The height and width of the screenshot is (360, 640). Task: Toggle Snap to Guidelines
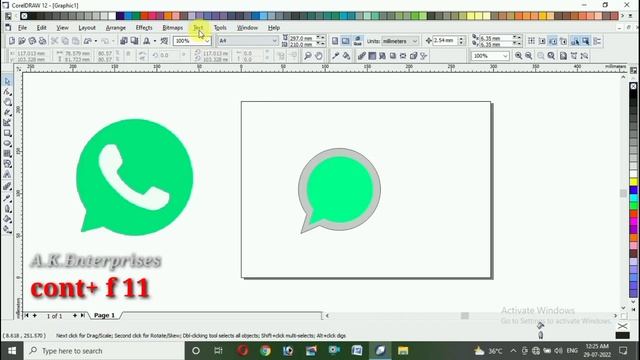pos(542,41)
